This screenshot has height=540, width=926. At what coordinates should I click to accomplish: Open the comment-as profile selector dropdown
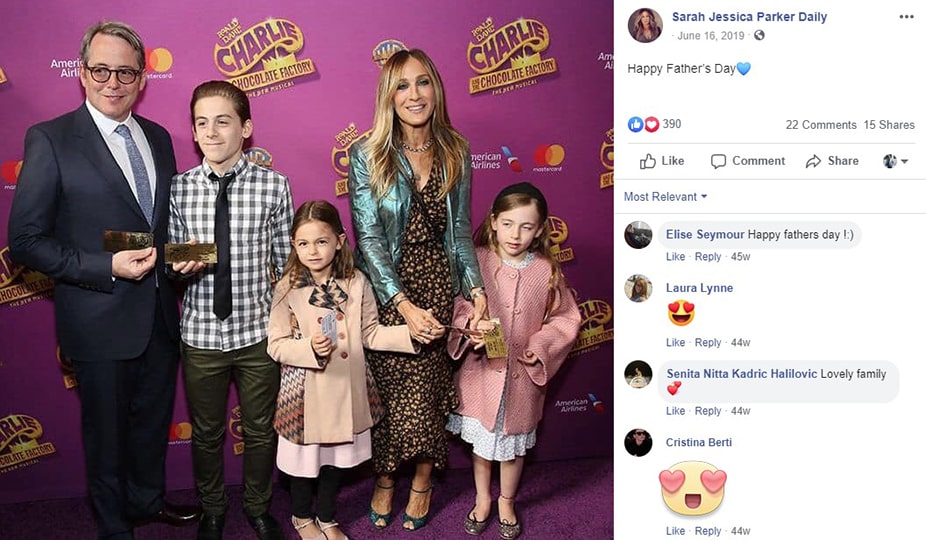895,161
